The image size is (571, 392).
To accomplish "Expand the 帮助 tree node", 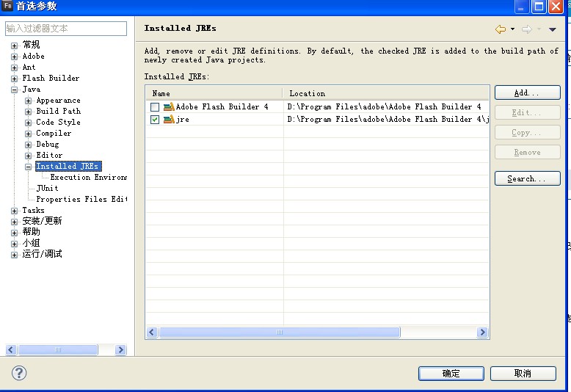I will click(14, 233).
